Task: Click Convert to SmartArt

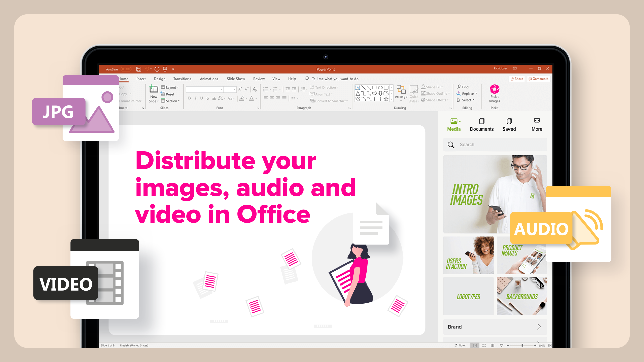Action: [329, 101]
